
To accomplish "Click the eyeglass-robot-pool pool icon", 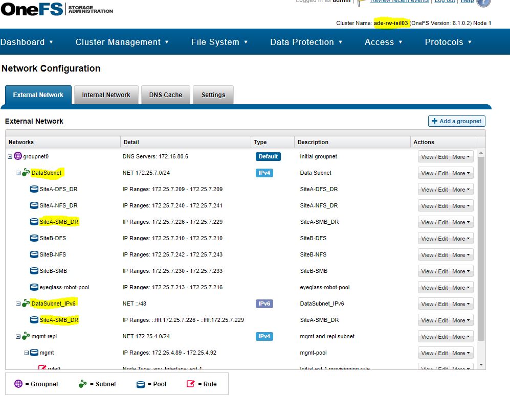I will (34, 287).
